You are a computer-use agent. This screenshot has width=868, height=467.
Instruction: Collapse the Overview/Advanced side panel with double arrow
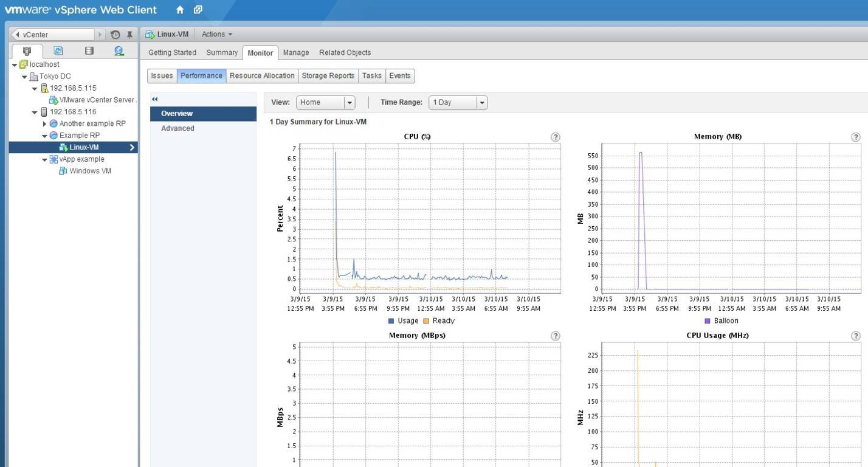155,99
